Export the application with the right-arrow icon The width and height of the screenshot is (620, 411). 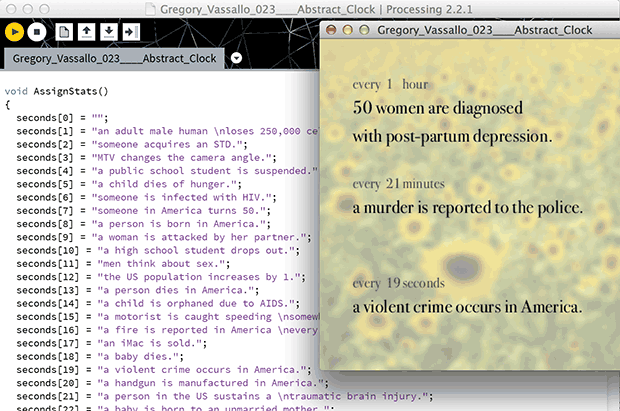(x=131, y=32)
